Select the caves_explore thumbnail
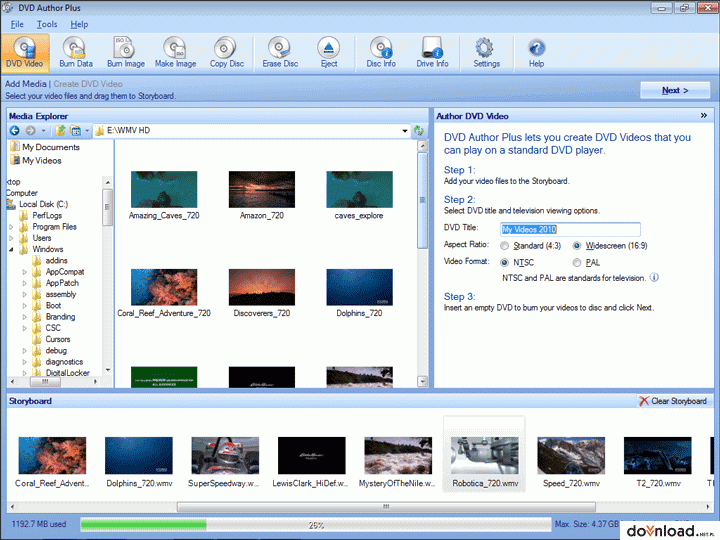Screen dimensions: 720x540 click(360, 195)
